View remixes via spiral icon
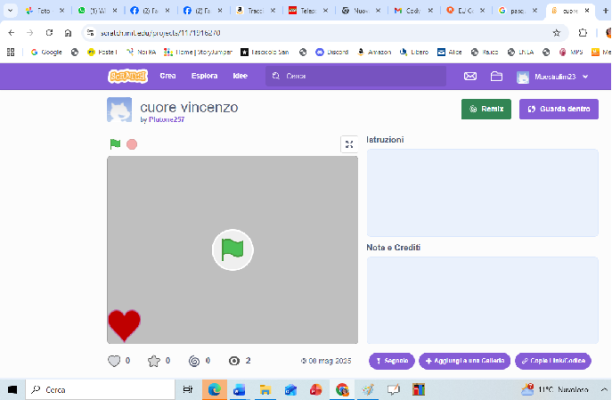The height and width of the screenshot is (400, 612). (x=194, y=360)
